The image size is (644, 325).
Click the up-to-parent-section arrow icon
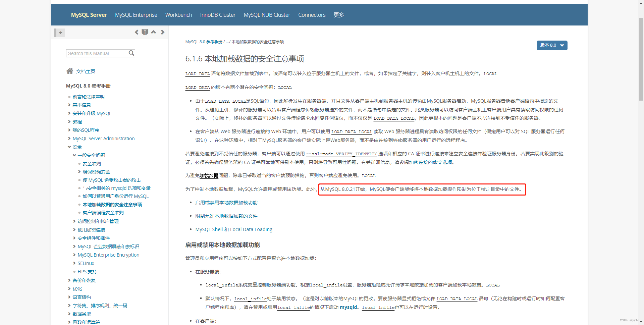153,32
